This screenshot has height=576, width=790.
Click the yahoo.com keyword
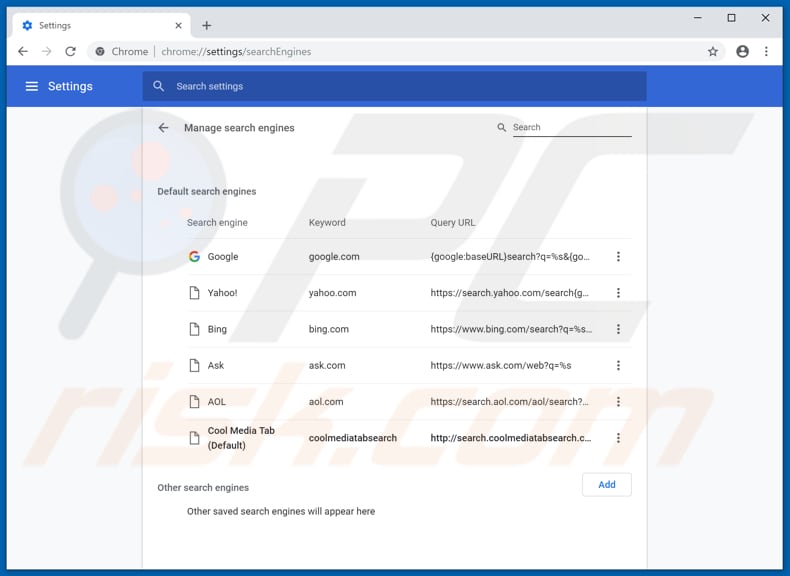[x=333, y=293]
